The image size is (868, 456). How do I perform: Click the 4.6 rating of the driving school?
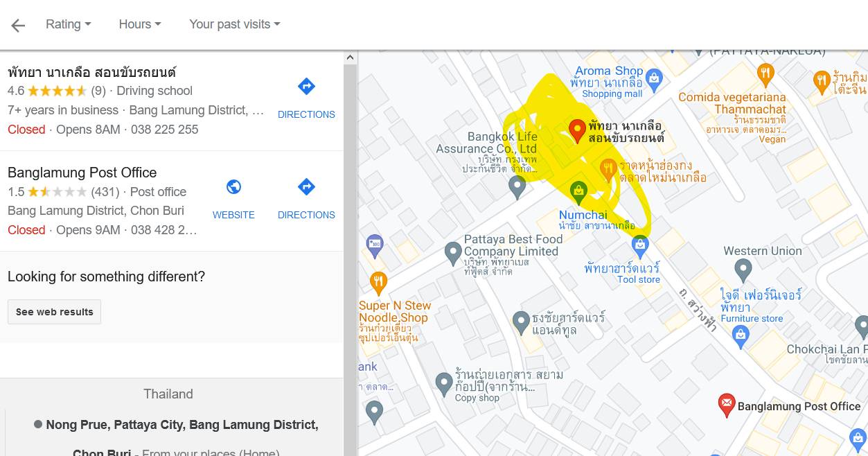(x=16, y=91)
